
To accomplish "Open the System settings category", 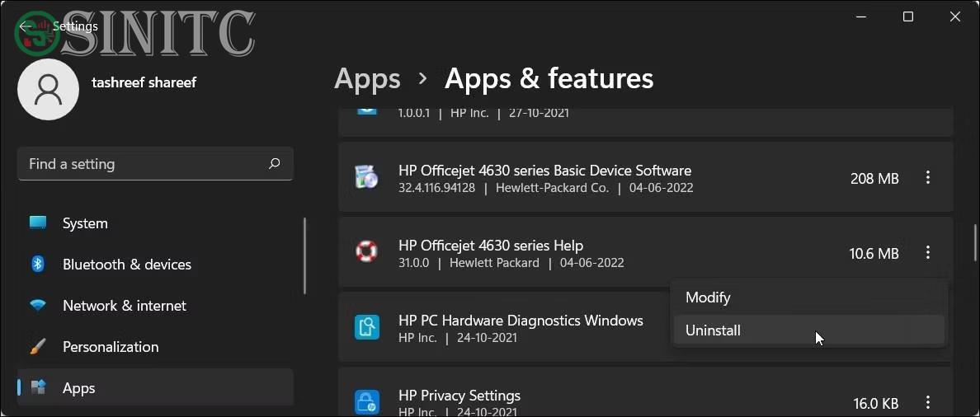I will tap(155, 223).
